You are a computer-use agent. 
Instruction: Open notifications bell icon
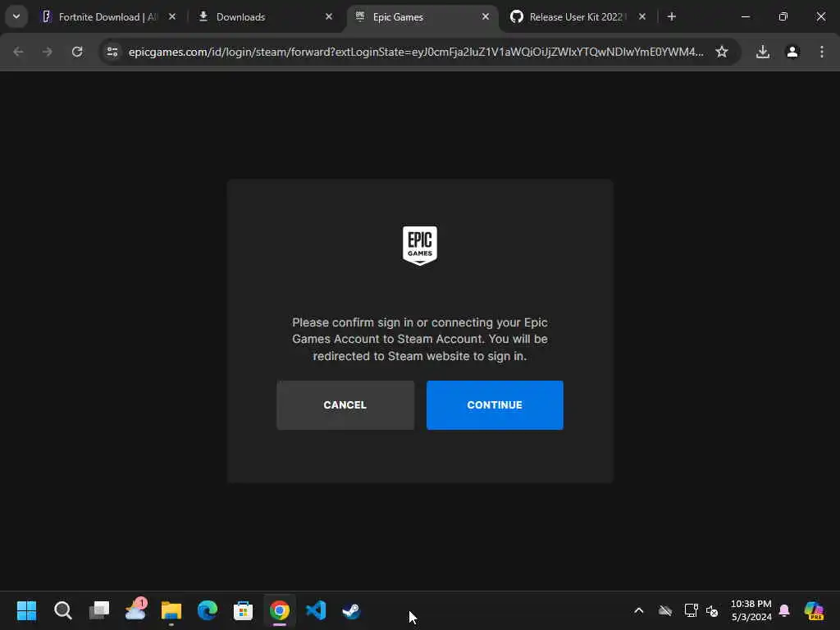(784, 610)
